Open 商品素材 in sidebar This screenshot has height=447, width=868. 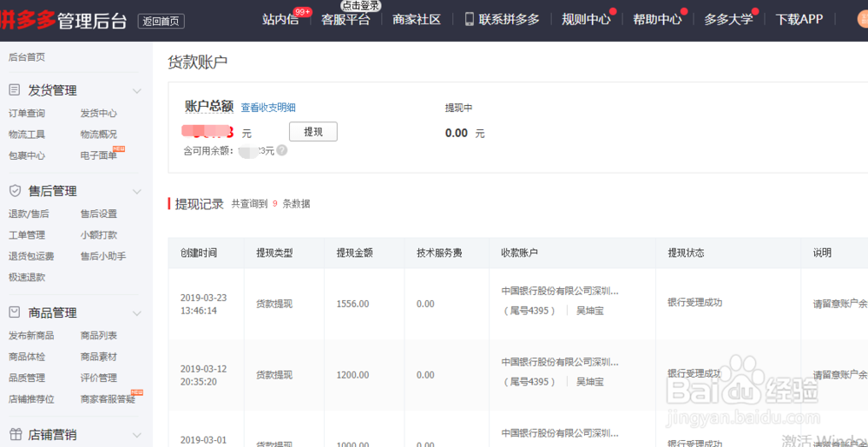coord(99,357)
